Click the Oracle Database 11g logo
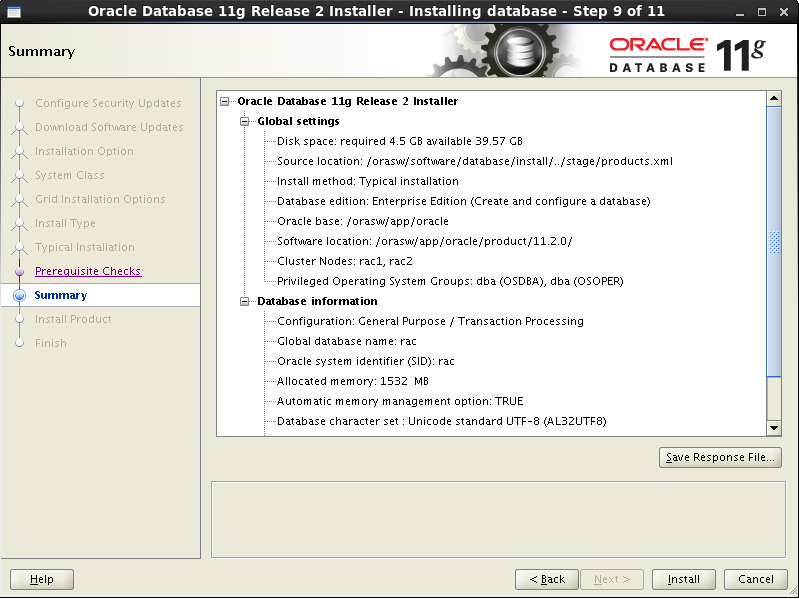 (687, 54)
